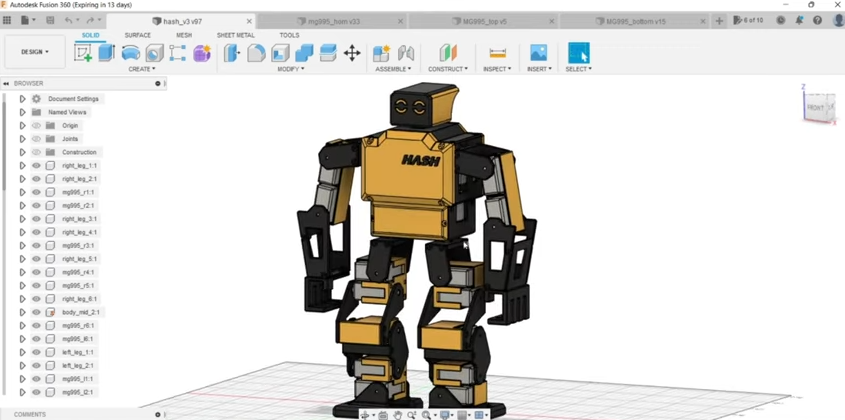
Task: Hide the body_mid_2:1 component
Action: pos(36,312)
